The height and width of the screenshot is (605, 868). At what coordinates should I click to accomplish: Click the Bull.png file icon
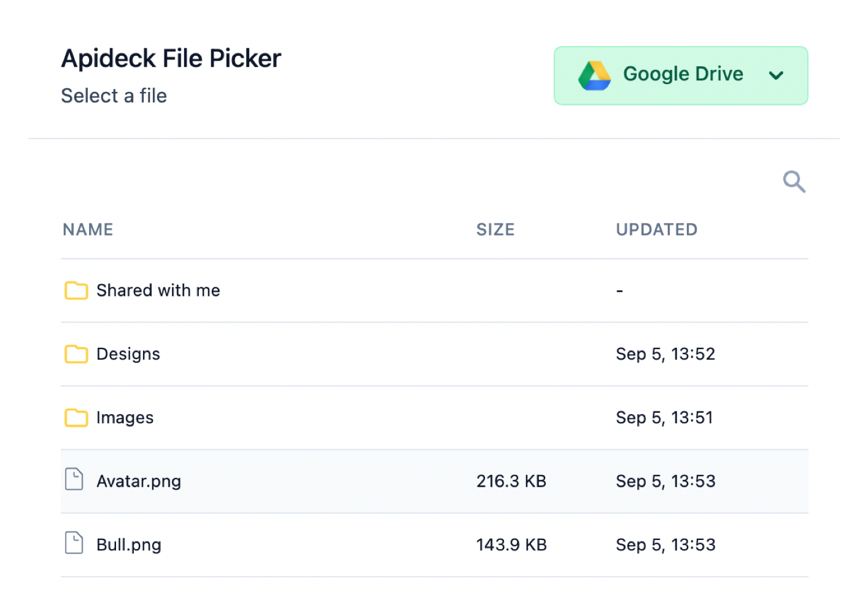pos(74,543)
